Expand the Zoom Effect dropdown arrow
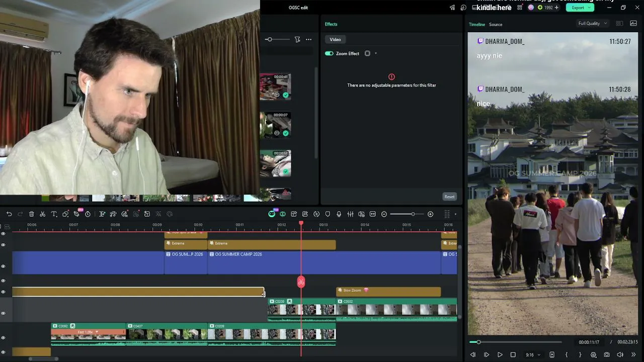This screenshot has height=362, width=644. (375, 53)
